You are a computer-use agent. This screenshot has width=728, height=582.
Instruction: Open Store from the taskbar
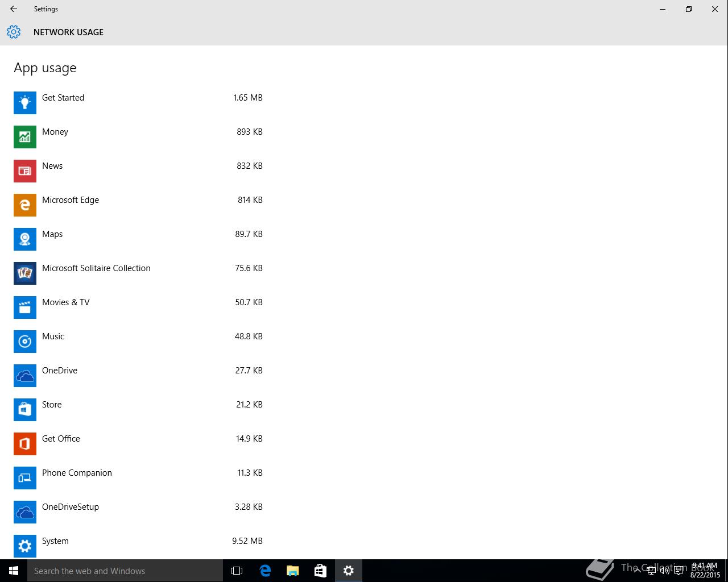point(321,571)
